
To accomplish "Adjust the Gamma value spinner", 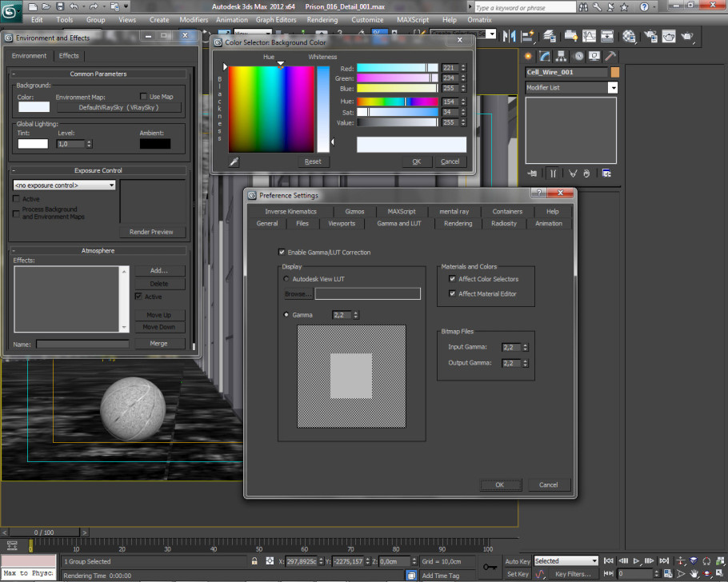I will 356,315.
